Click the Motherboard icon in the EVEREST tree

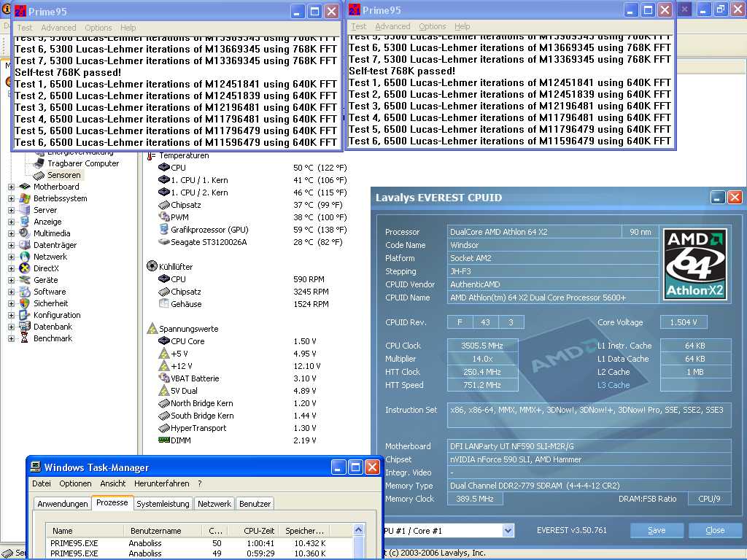pos(25,187)
